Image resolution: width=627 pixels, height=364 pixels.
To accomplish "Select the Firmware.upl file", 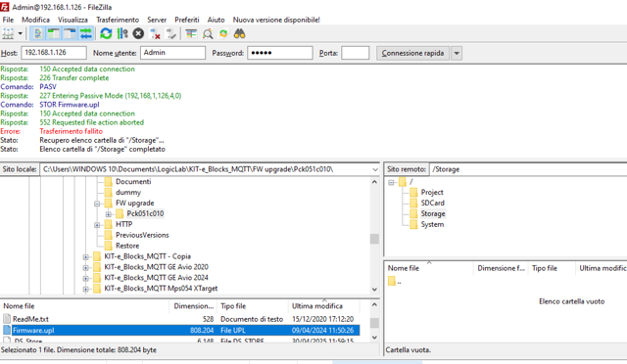I will point(180,331).
